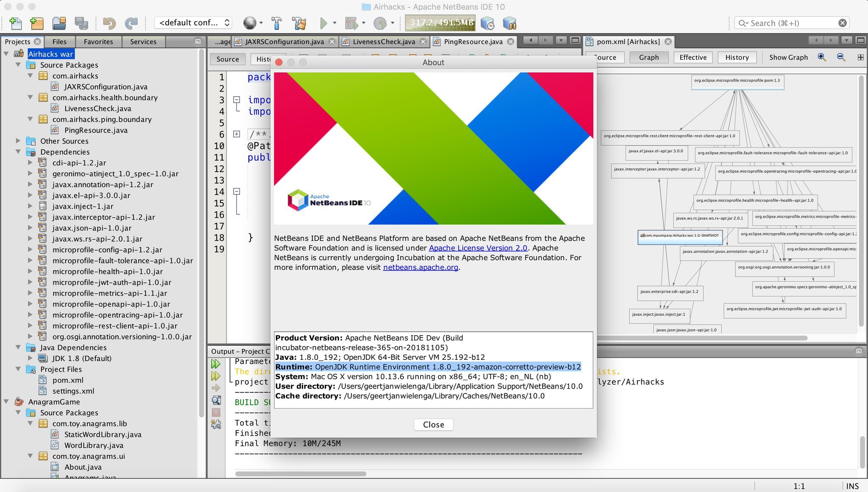Expand the Other Sources folder

click(x=18, y=141)
